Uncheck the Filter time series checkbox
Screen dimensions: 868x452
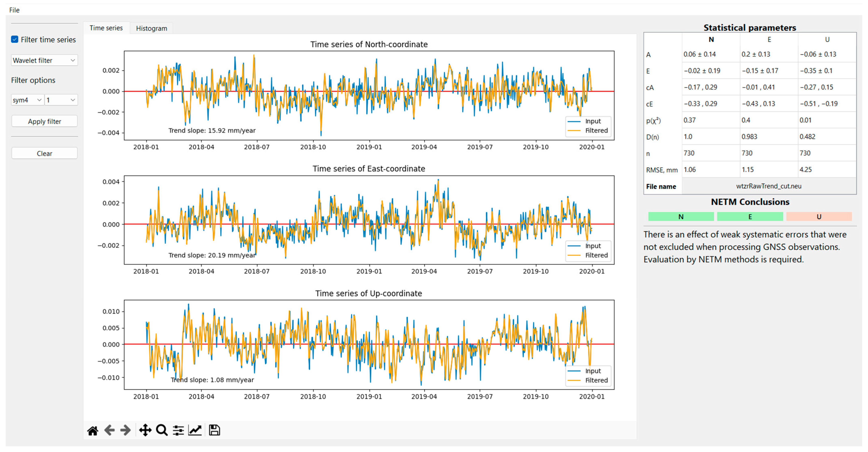point(14,39)
